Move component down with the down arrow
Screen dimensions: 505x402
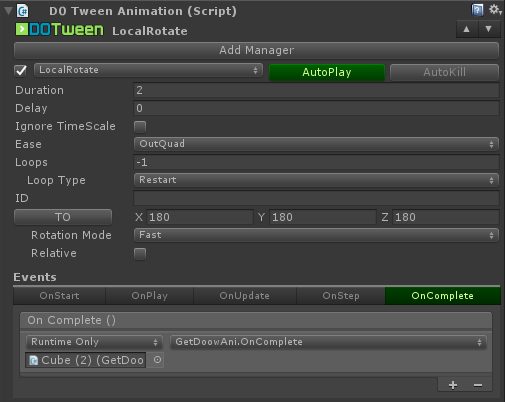click(x=489, y=29)
